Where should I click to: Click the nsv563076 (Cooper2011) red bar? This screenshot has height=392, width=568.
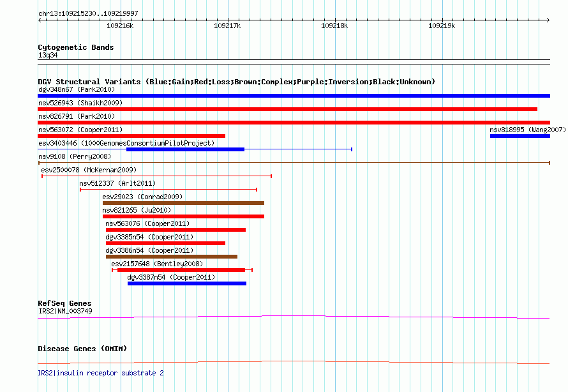(x=176, y=230)
